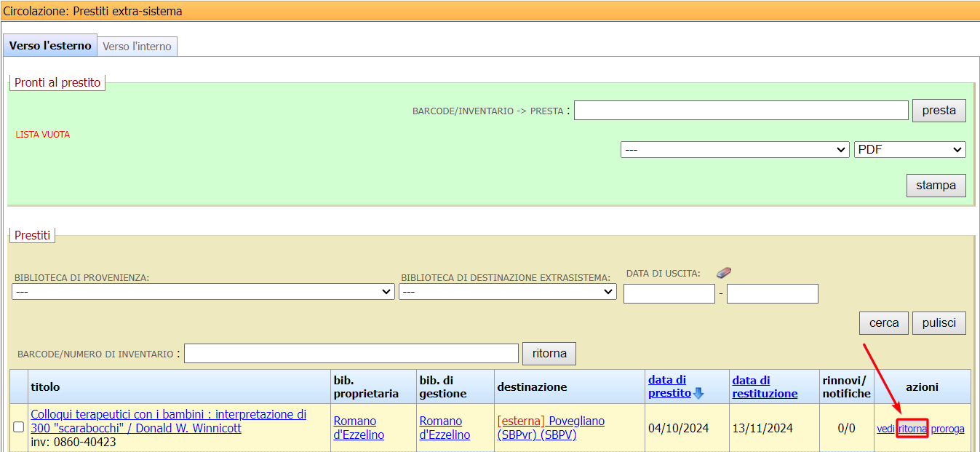The width and height of the screenshot is (980, 452).
Task: Open the vedi link in azioni column
Action: pyautogui.click(x=885, y=429)
